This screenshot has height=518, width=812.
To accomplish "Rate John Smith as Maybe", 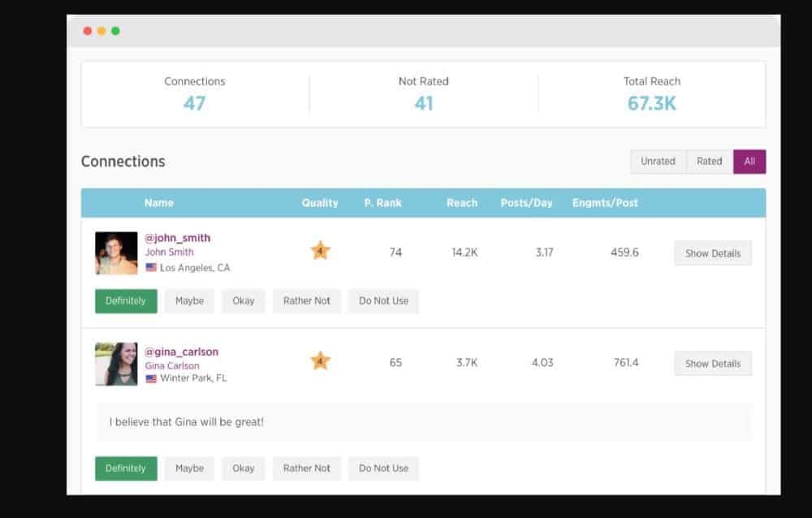I will click(x=189, y=300).
